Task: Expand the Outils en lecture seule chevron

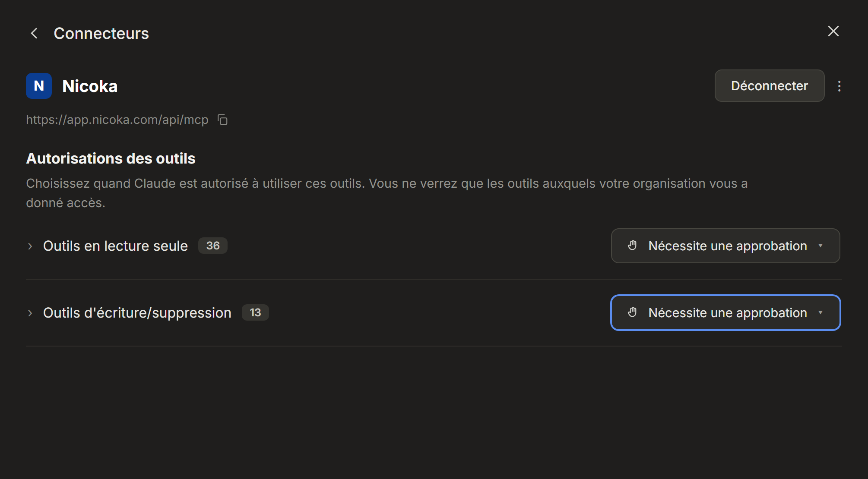Action: [30, 246]
